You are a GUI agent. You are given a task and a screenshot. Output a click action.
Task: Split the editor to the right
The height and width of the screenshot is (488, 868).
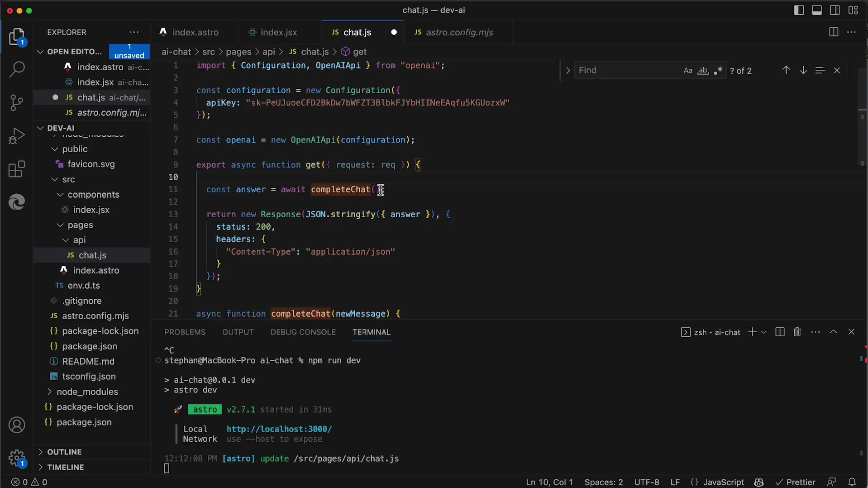pyautogui.click(x=834, y=32)
